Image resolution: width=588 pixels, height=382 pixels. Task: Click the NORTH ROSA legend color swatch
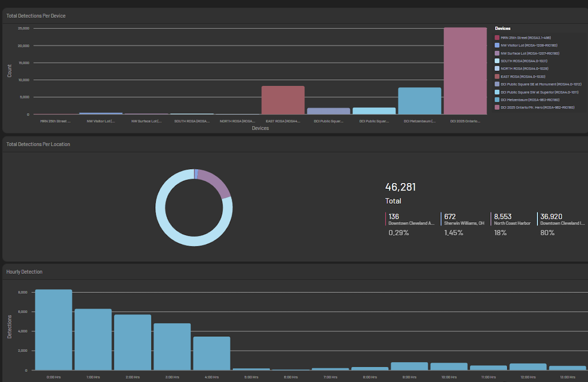497,68
